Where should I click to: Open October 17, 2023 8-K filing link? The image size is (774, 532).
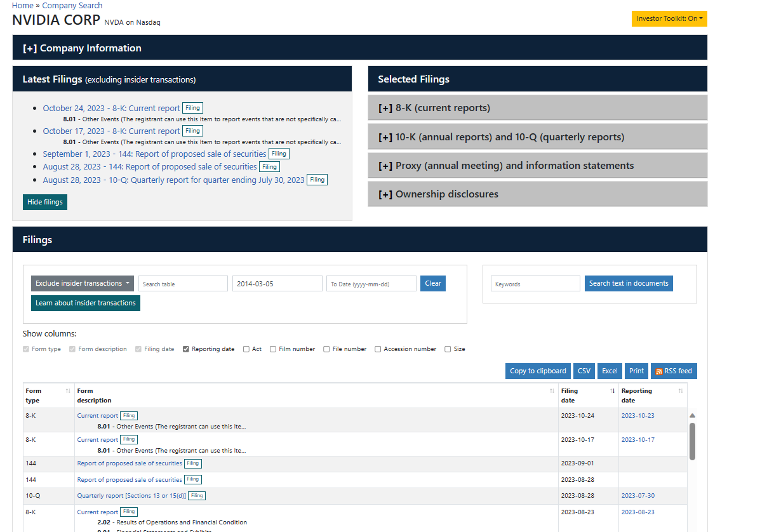tap(111, 131)
